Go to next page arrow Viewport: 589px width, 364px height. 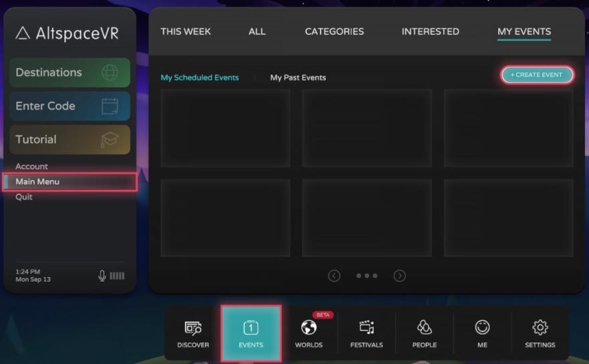[399, 276]
